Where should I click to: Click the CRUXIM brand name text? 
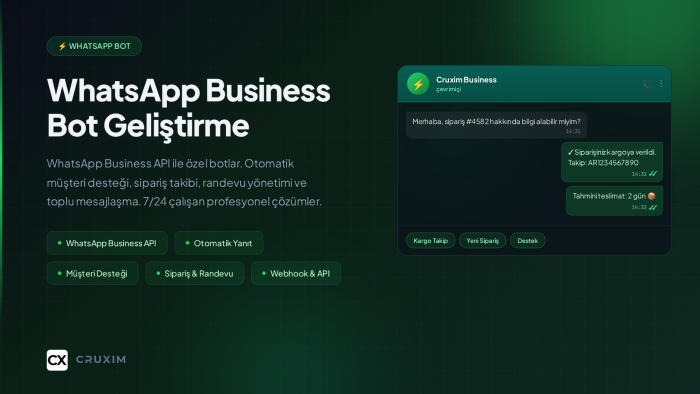(x=101, y=360)
